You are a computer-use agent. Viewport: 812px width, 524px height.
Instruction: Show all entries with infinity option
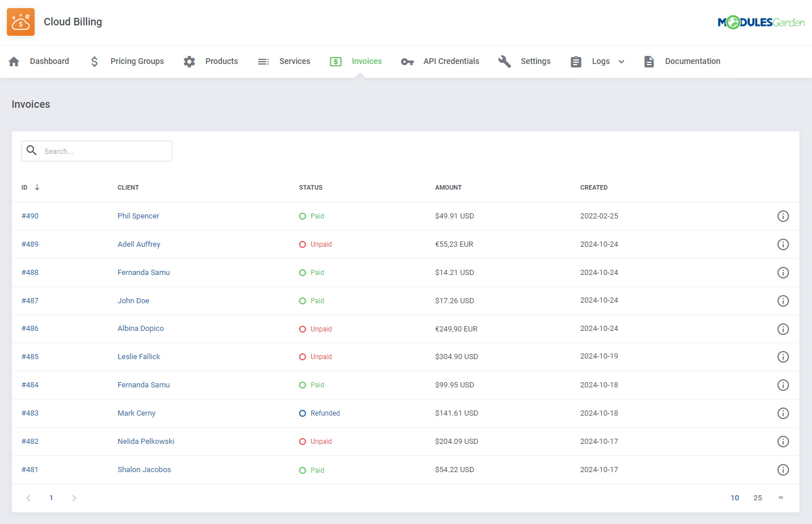[x=781, y=498]
